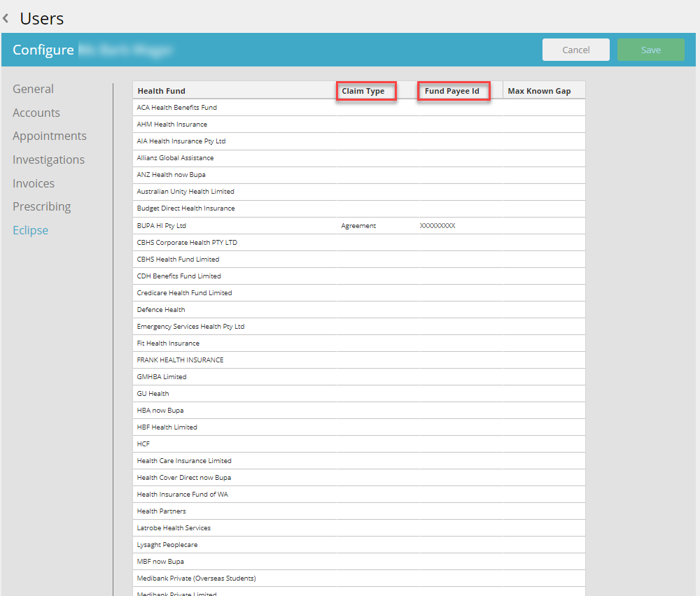This screenshot has height=596, width=700.
Task: Select the GU Health row
Action: (x=359, y=394)
